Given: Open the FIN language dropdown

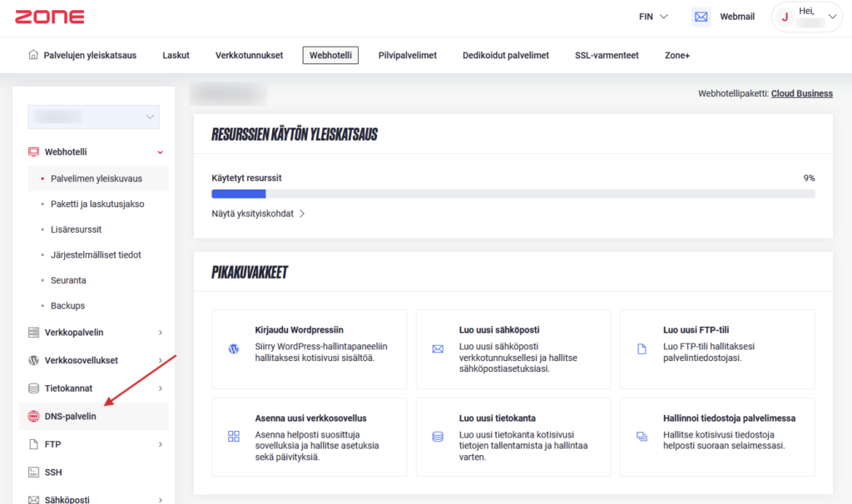Looking at the screenshot, I should (653, 17).
